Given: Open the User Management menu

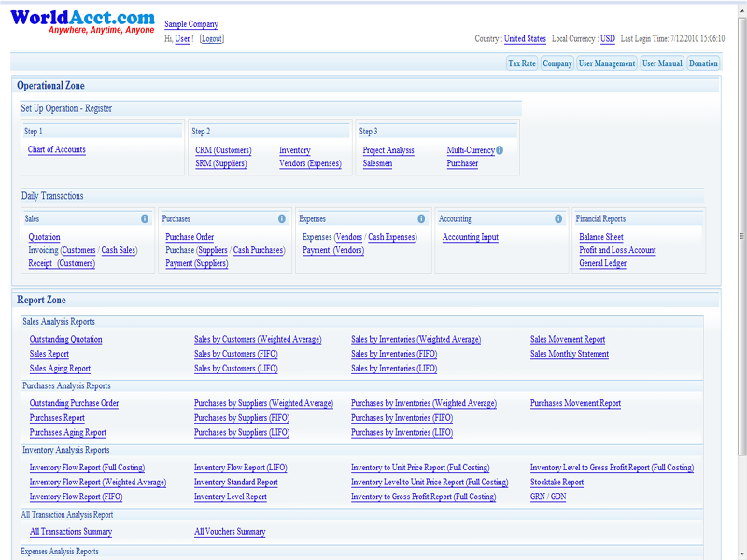Looking at the screenshot, I should (x=607, y=63).
